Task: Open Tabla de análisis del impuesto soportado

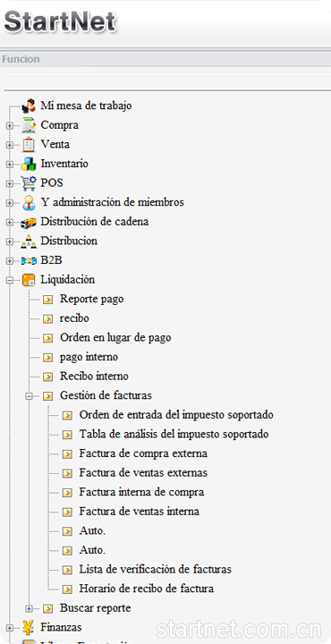Action: point(174,434)
